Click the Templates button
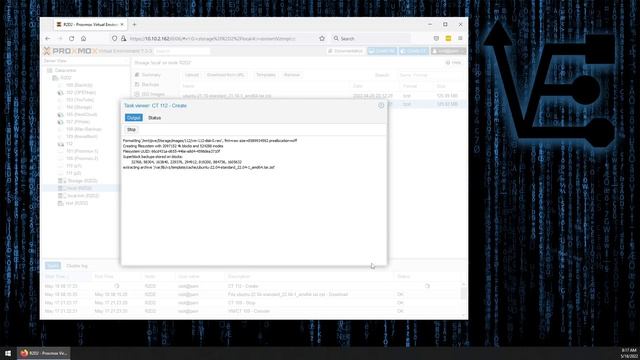This screenshot has width=640, height=360. 266,75
